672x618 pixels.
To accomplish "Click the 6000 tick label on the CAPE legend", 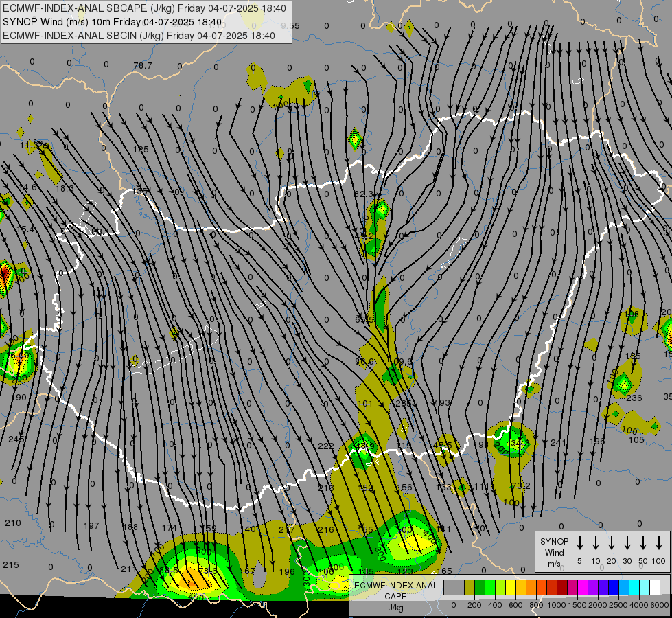I will 660,605.
